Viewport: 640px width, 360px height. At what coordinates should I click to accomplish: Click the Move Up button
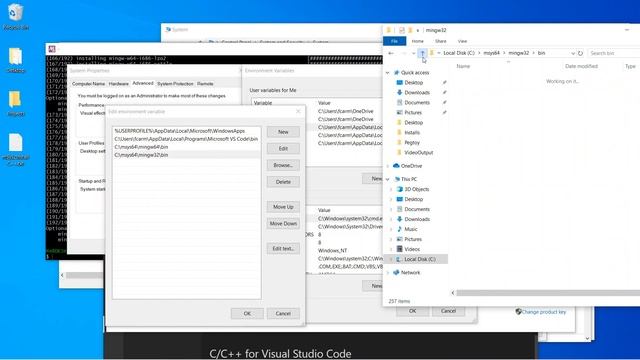click(283, 207)
